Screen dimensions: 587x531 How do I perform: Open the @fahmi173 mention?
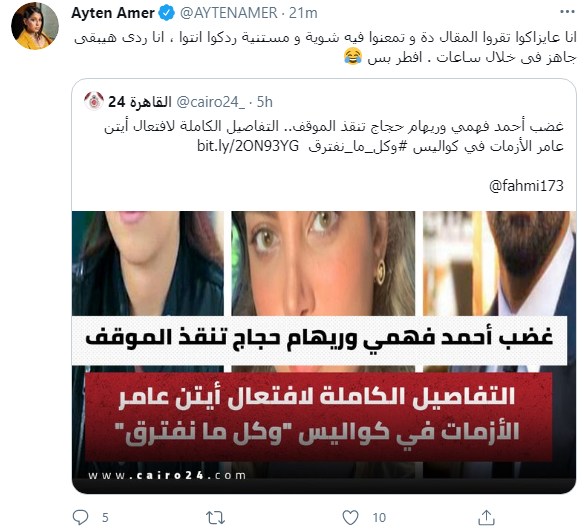(526, 185)
